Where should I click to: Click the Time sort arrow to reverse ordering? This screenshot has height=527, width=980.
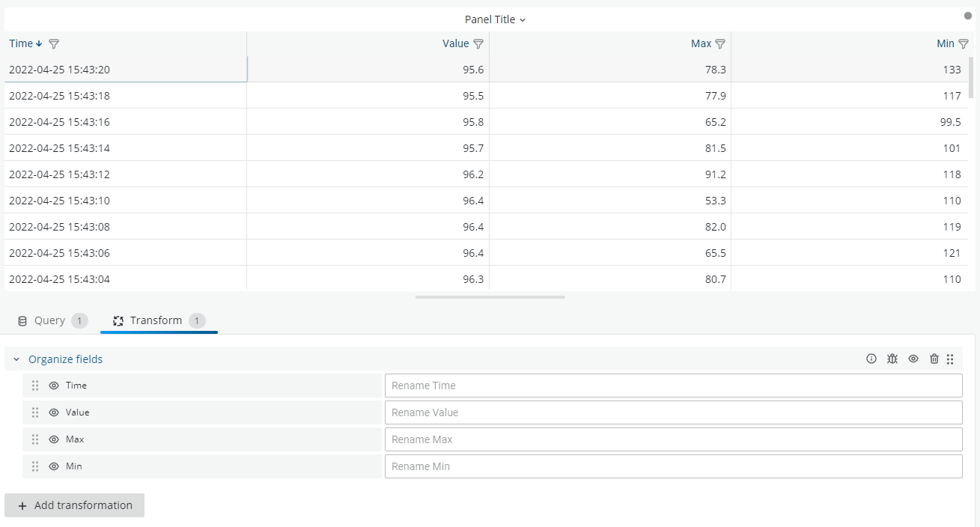click(x=38, y=43)
